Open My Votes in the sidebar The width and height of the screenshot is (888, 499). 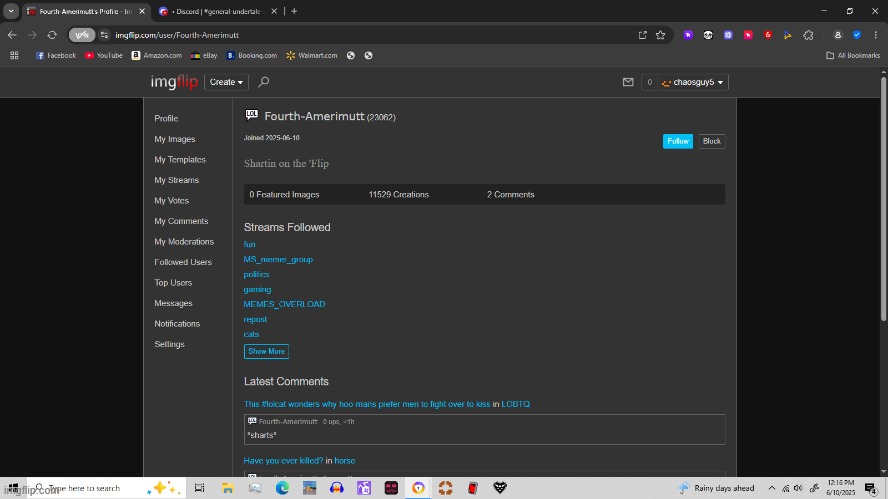[x=172, y=201]
